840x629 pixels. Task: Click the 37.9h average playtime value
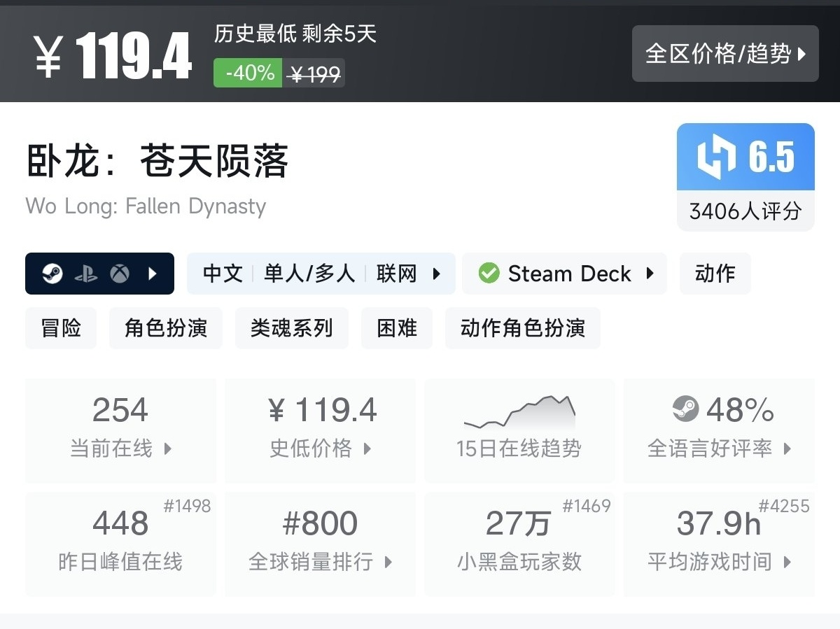[x=719, y=523]
